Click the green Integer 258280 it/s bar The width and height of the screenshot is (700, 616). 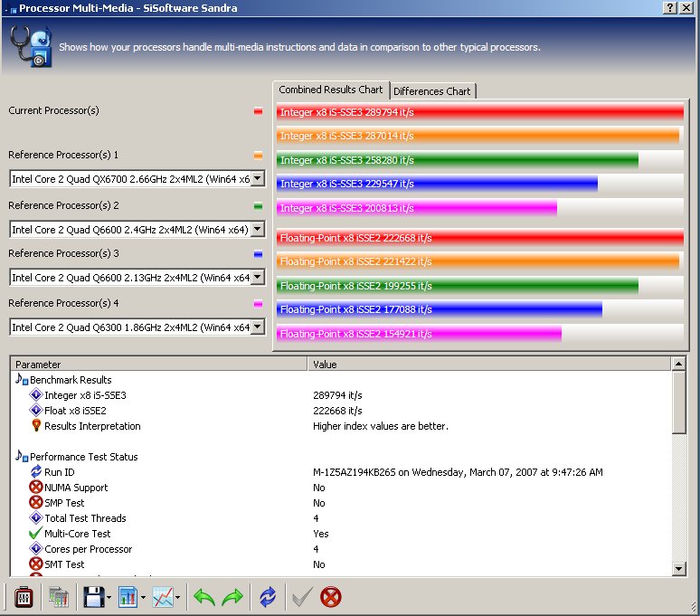[x=458, y=160]
